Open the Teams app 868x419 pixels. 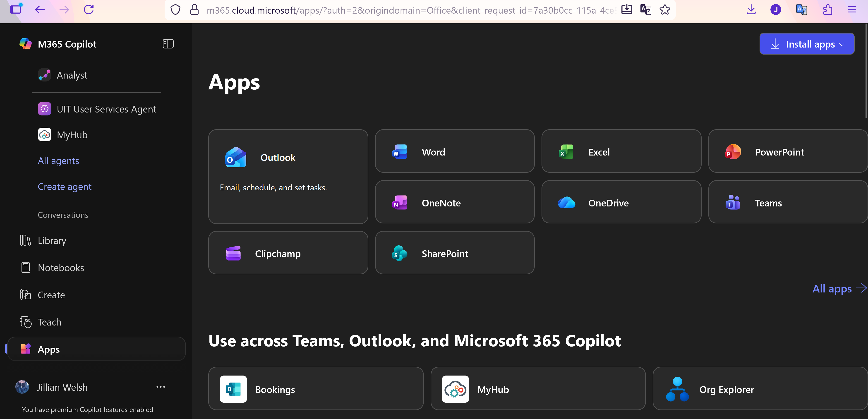(787, 202)
